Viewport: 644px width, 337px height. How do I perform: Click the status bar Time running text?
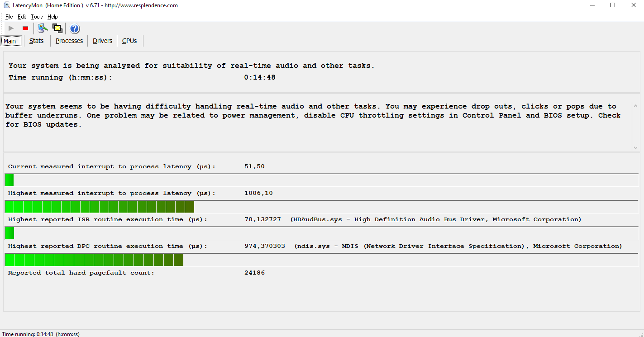(x=41, y=334)
